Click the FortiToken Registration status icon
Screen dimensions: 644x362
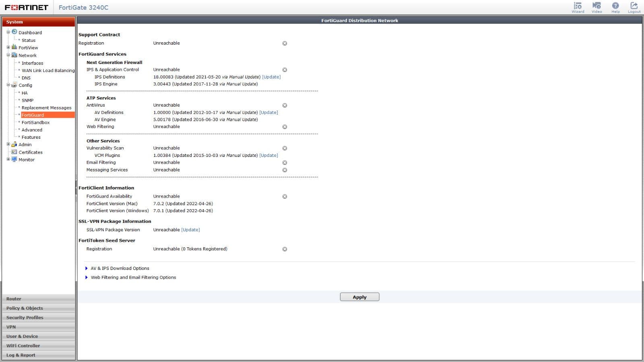285,249
